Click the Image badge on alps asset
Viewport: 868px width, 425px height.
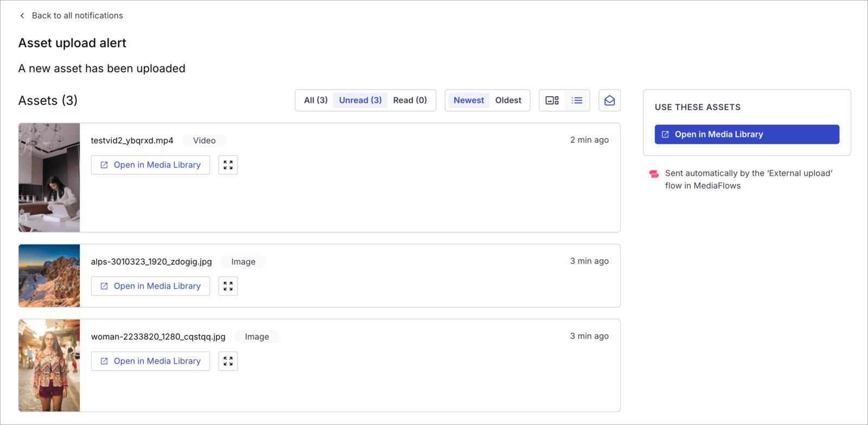(244, 262)
